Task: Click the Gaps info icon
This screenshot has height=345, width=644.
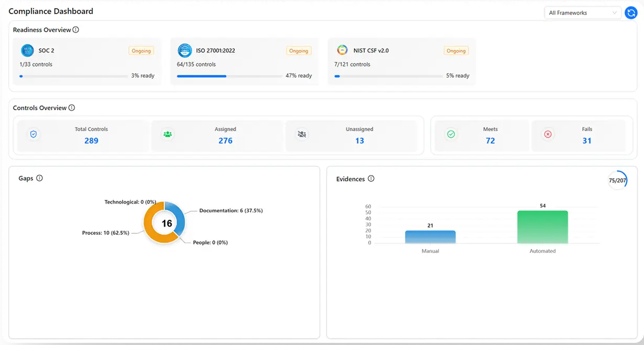Action: [x=39, y=178]
